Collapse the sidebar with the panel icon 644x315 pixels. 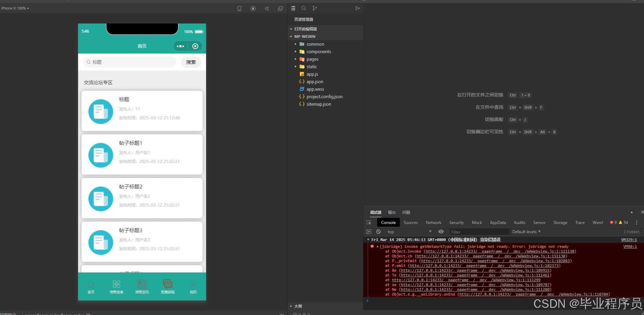tap(357, 8)
